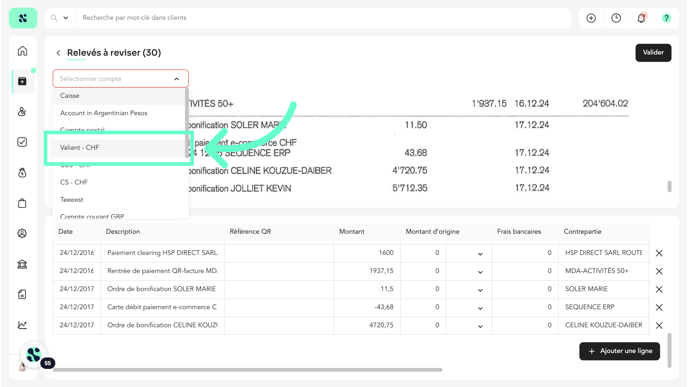Edit description Ordre de bonification SOLER MARIE
The image size is (688, 387).
click(162, 289)
